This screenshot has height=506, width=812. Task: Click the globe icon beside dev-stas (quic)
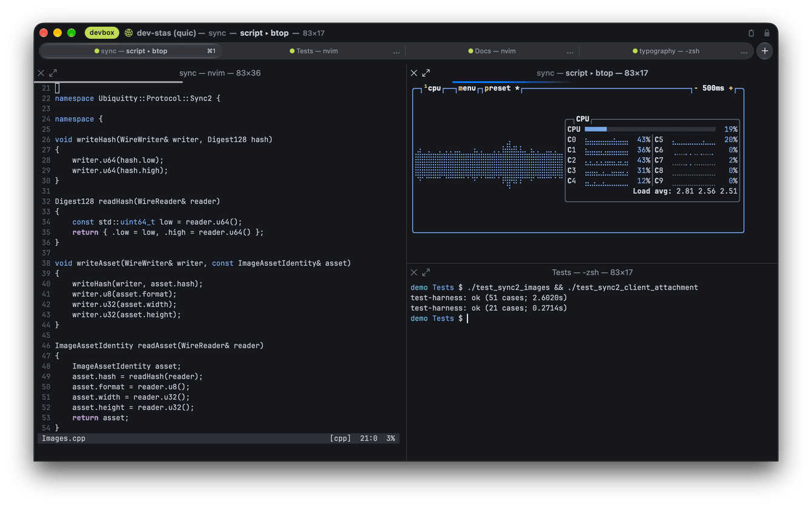tap(128, 33)
